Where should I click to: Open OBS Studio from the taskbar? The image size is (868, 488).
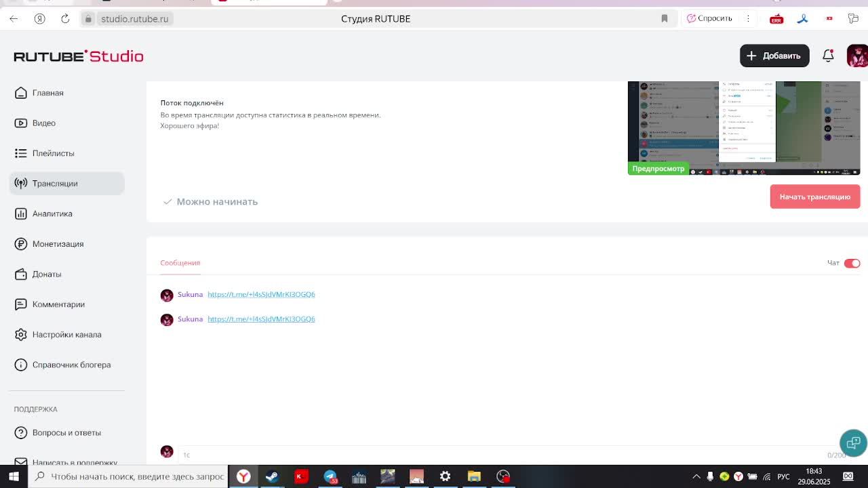click(x=503, y=476)
